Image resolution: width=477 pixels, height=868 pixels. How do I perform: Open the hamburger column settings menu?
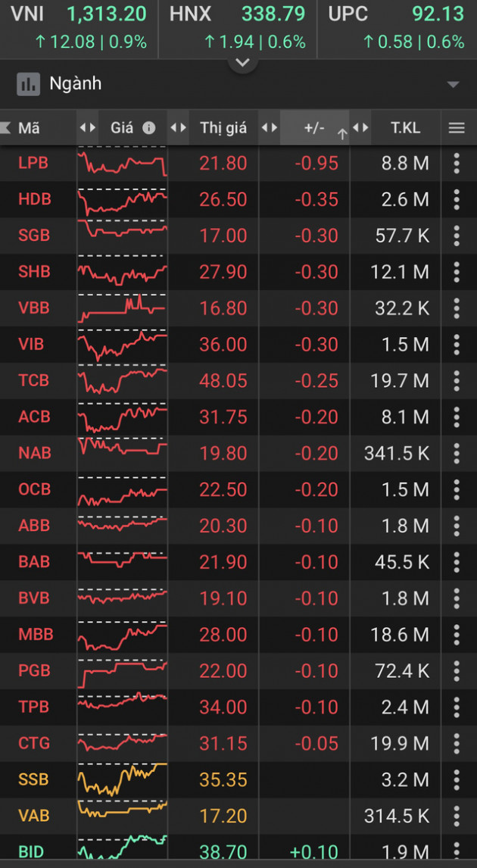pyautogui.click(x=457, y=128)
